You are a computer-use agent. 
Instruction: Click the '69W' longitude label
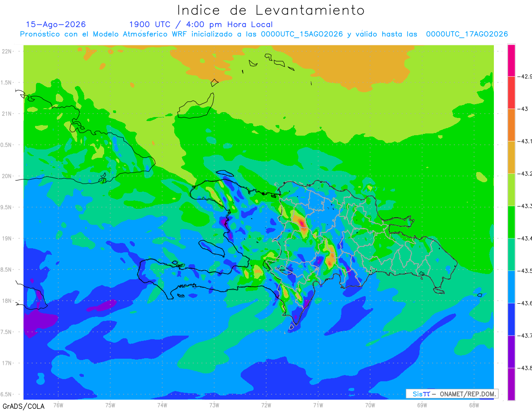click(x=422, y=404)
